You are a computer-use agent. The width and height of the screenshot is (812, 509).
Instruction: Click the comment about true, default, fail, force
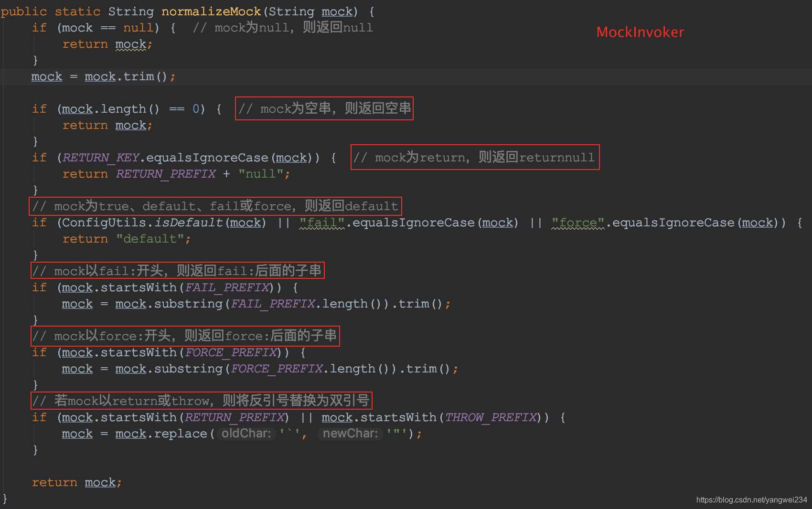click(215, 206)
